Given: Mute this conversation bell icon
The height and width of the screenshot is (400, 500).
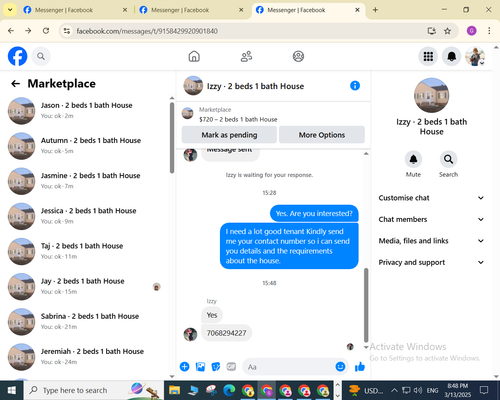Looking at the screenshot, I should (413, 159).
